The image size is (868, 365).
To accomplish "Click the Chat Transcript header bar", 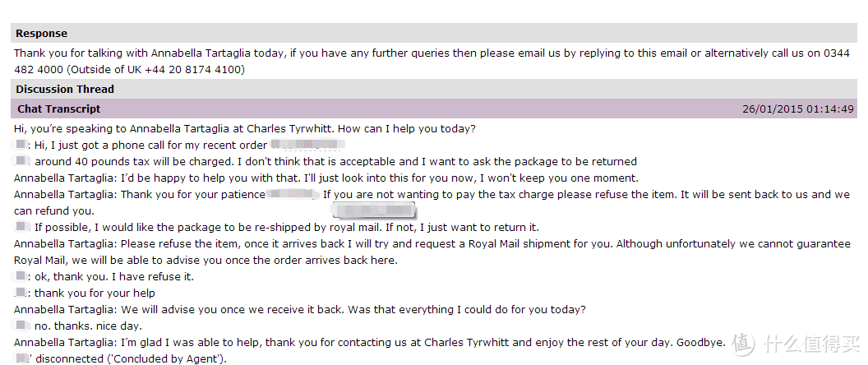I will [434, 109].
